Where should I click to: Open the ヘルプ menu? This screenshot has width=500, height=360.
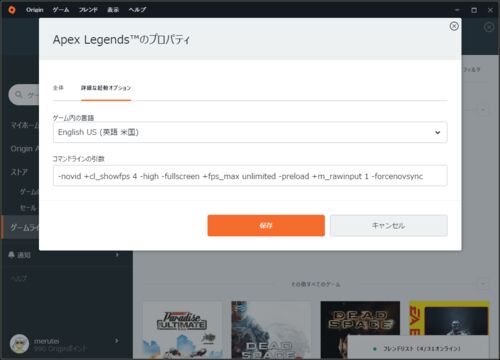tap(137, 10)
